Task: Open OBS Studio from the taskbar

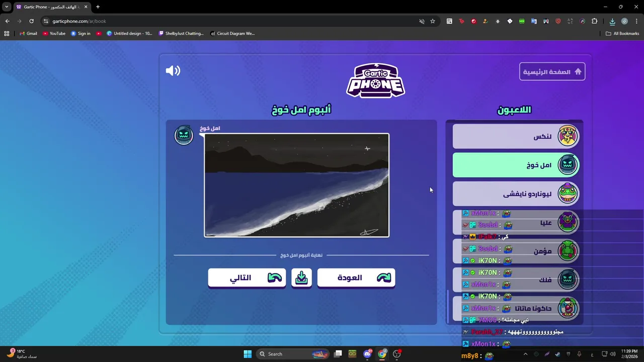Action: pyautogui.click(x=397, y=354)
